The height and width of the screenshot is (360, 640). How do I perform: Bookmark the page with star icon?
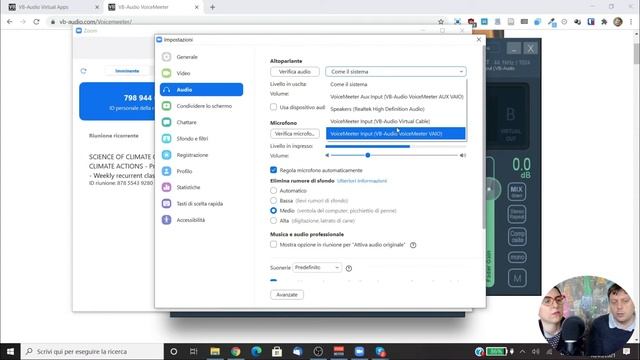pyautogui.click(x=441, y=22)
